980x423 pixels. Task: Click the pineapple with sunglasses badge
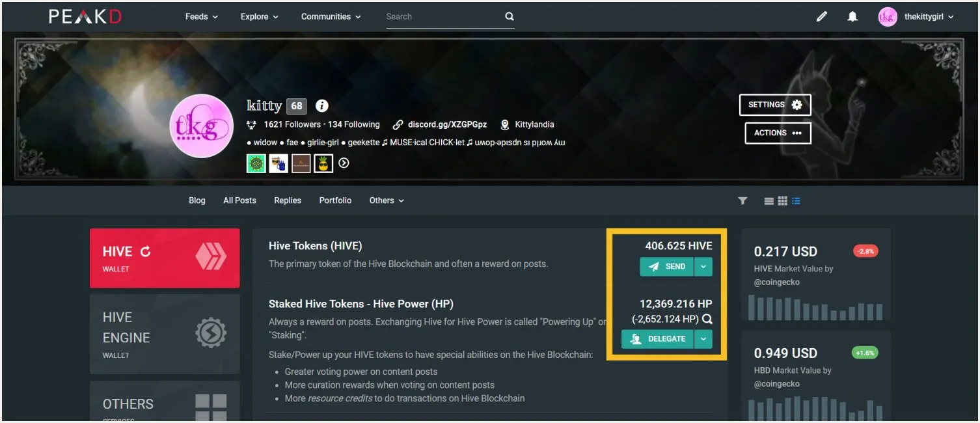323,163
